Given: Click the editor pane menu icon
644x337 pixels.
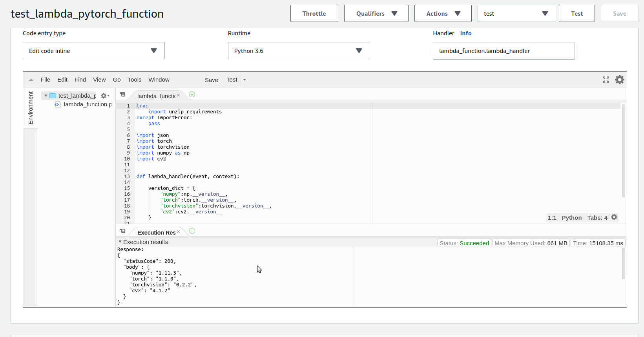Looking at the screenshot, I should (x=122, y=95).
